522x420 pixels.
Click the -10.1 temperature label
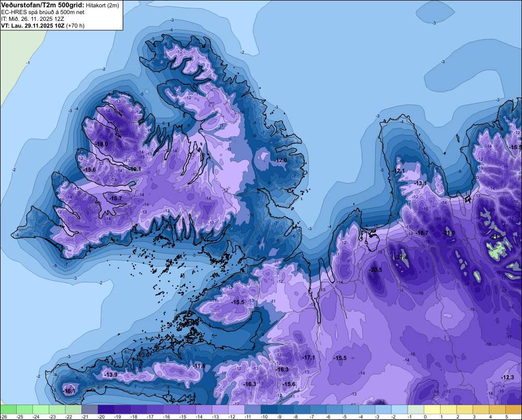[x=135, y=169]
